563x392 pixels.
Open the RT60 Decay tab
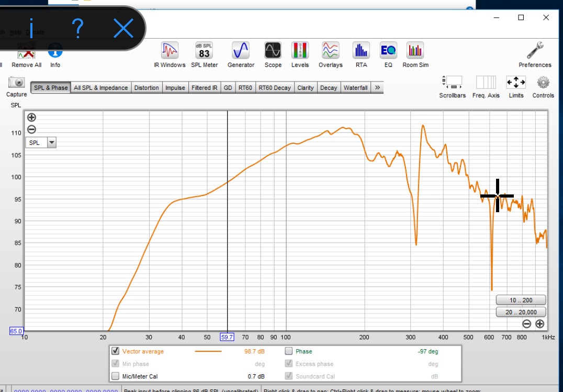pos(275,87)
